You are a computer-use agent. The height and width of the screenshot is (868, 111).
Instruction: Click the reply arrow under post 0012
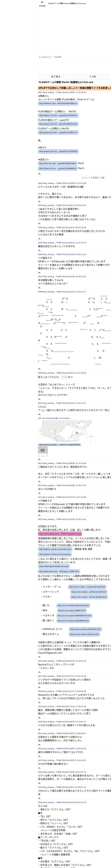tap(39, 481)
